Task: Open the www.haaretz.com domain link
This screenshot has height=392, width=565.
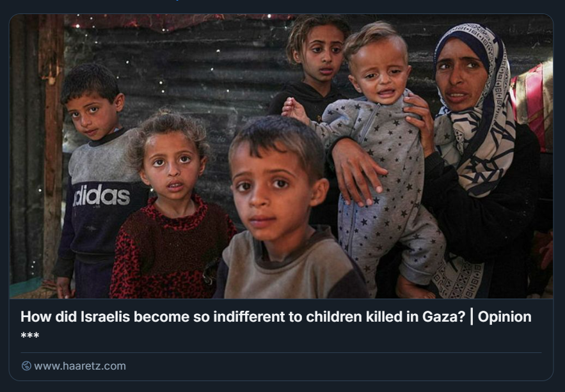Action: coord(80,366)
